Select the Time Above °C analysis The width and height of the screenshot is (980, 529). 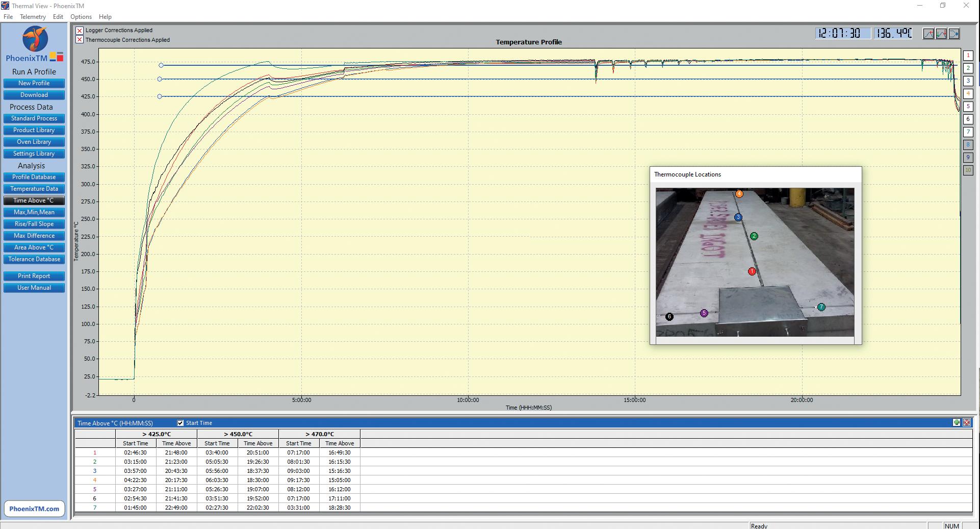pos(34,200)
